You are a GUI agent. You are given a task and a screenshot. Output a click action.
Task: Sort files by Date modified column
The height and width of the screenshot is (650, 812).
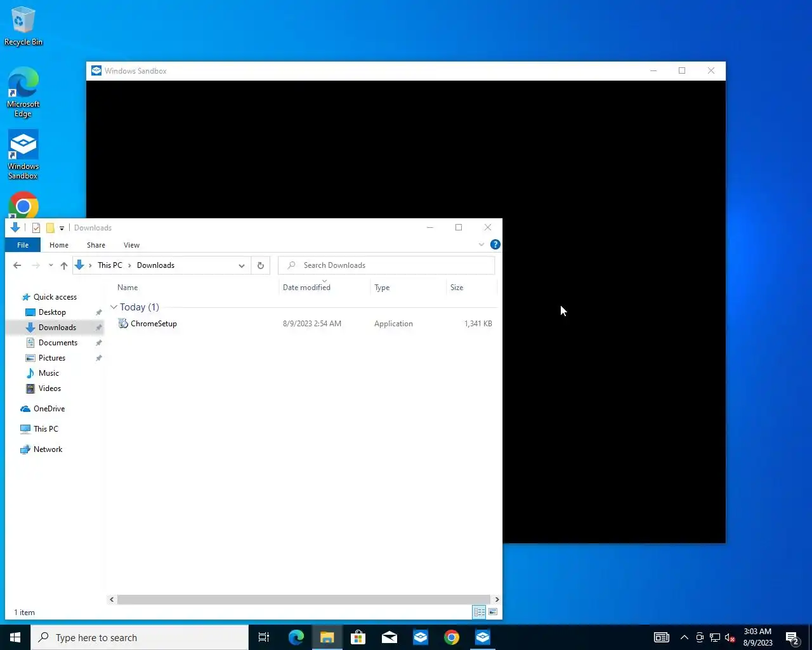306,288
